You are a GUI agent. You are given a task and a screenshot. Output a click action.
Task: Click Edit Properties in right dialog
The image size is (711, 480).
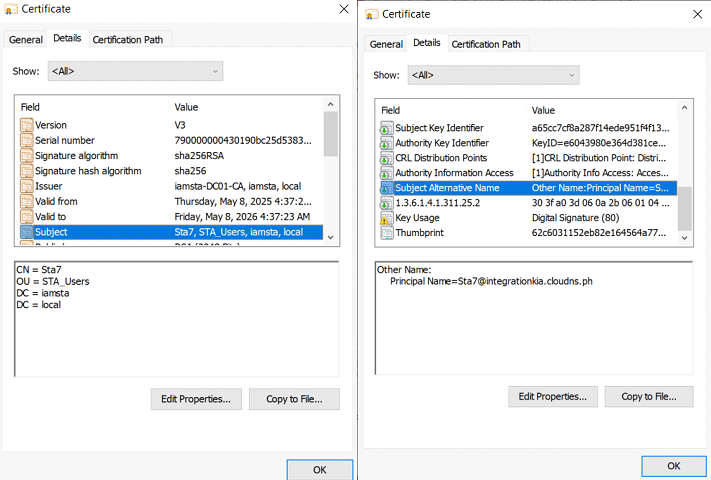click(x=555, y=397)
